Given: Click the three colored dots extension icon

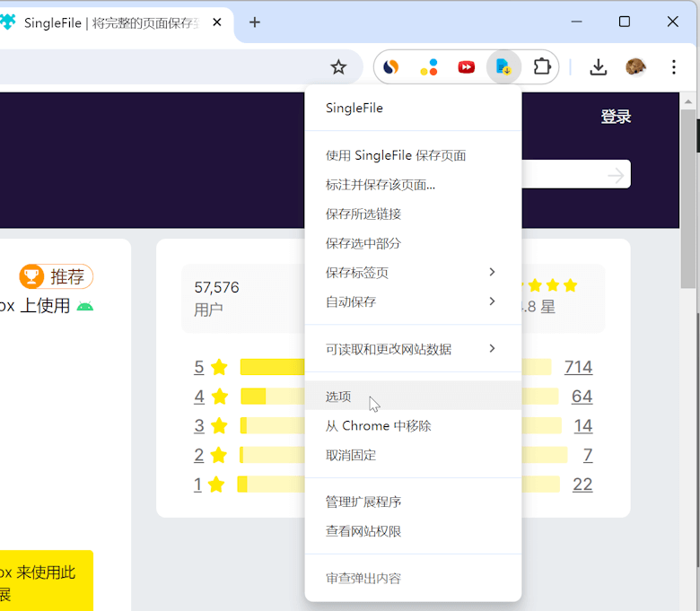Looking at the screenshot, I should [429, 67].
